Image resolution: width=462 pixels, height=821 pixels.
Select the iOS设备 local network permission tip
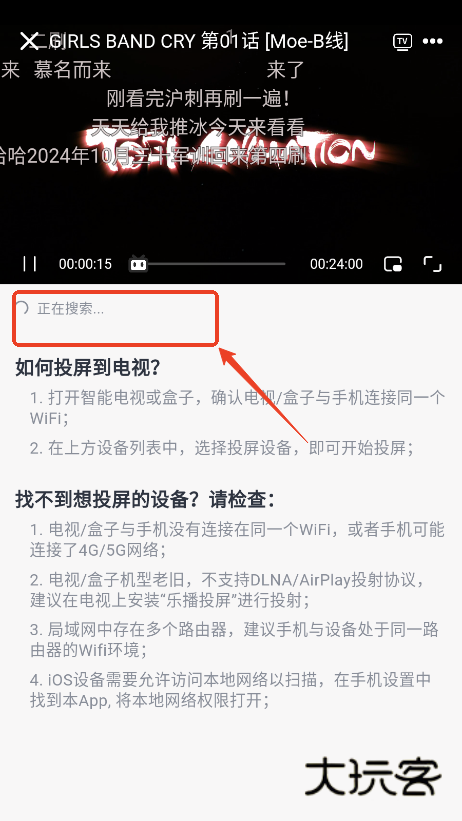(x=230, y=690)
